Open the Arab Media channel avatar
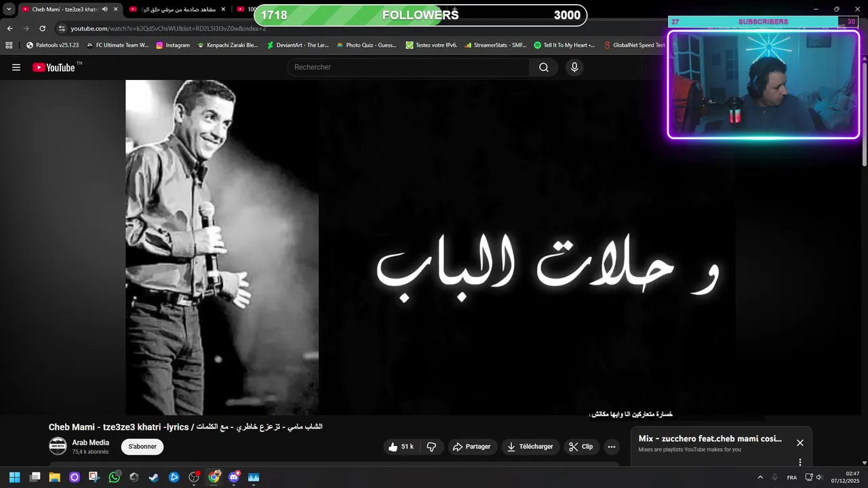 [x=58, y=446]
